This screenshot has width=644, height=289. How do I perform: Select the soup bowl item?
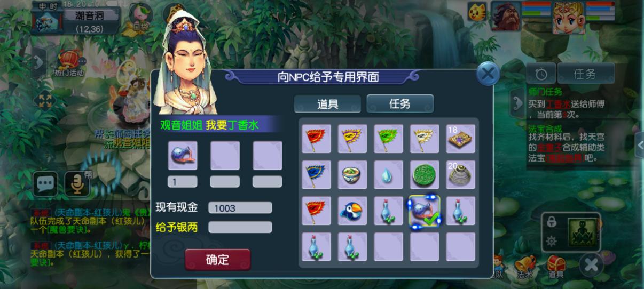(352, 175)
